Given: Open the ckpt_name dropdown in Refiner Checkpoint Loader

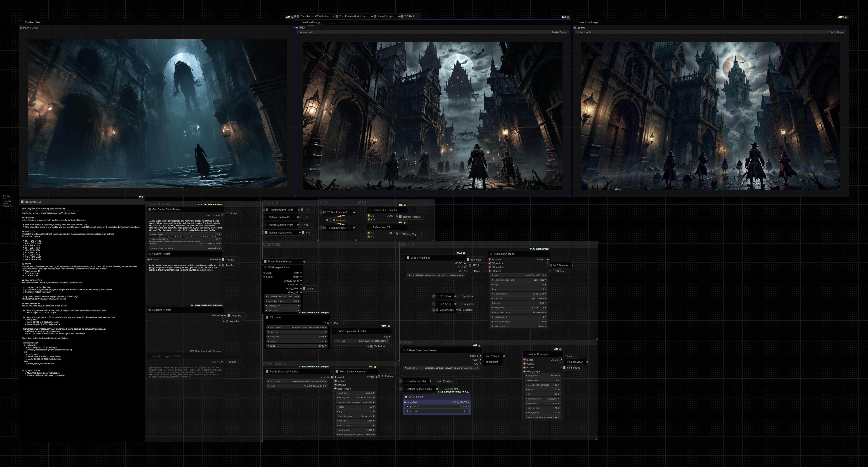Looking at the screenshot, I should [x=441, y=368].
